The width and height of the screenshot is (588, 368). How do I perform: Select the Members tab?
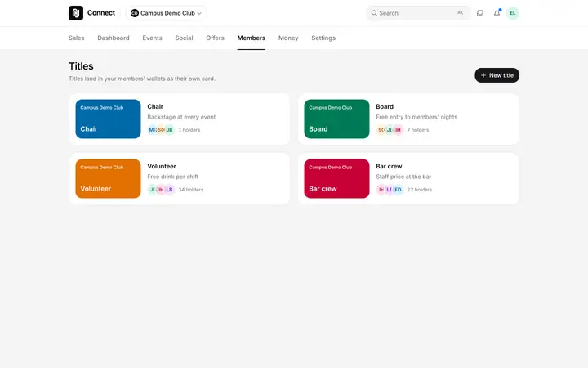click(x=252, y=38)
